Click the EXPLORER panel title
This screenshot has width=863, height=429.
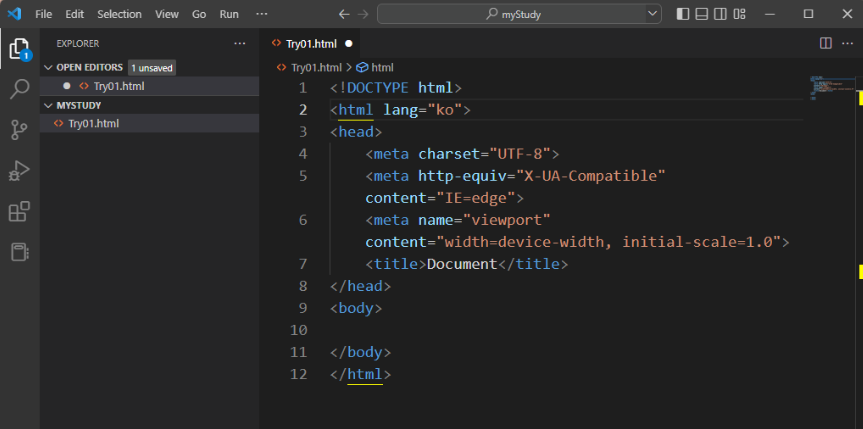78,44
